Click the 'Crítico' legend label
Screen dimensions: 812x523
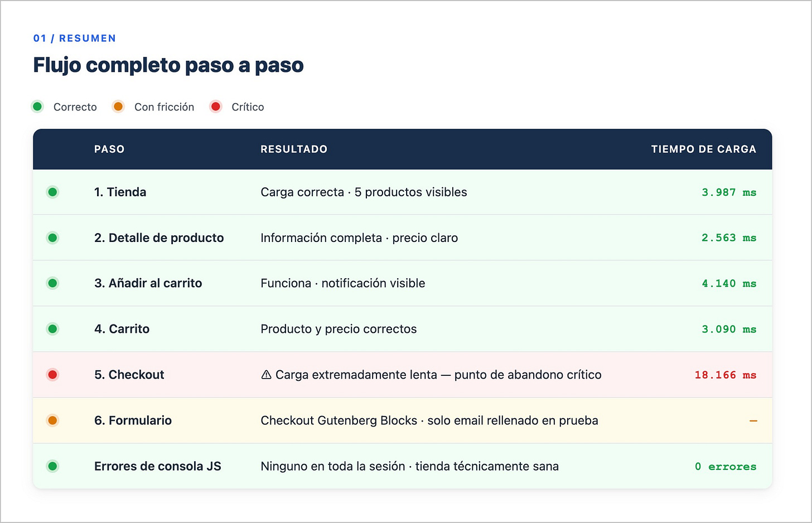coord(248,107)
